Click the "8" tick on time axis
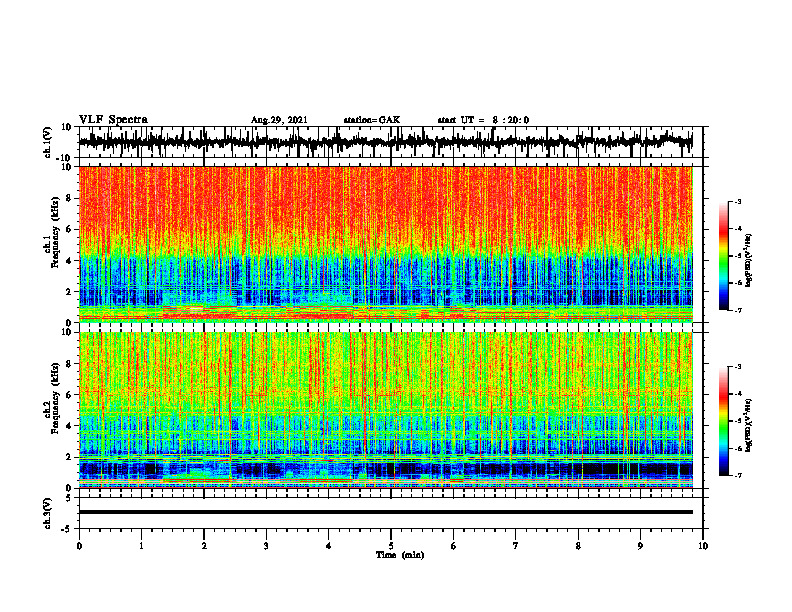Screen dimensions: 792x612 click(578, 546)
